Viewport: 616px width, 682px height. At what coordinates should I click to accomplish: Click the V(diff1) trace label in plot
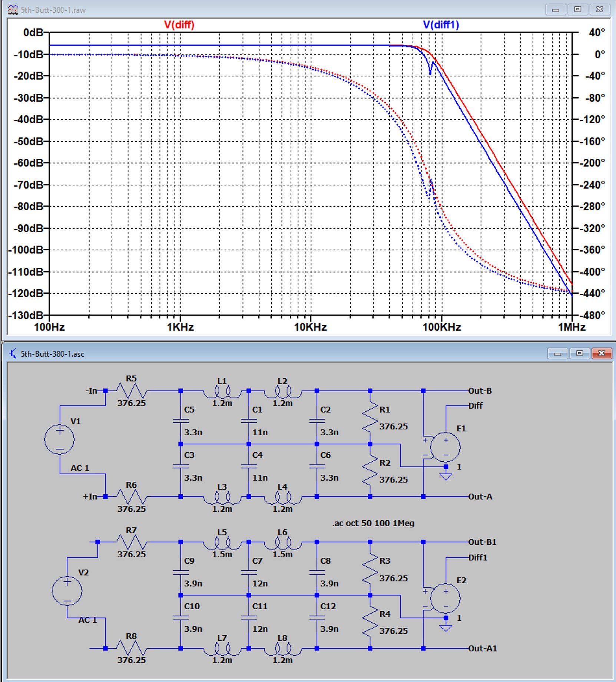tap(441, 25)
